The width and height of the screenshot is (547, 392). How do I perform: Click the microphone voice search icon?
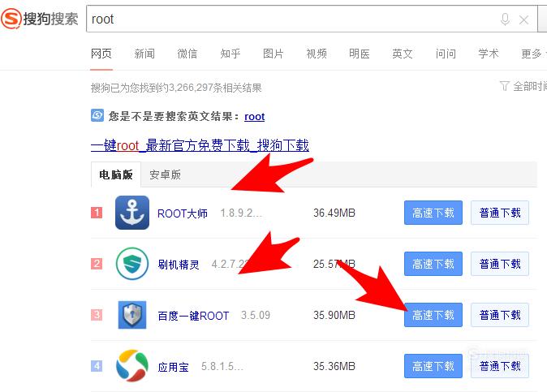coord(505,19)
